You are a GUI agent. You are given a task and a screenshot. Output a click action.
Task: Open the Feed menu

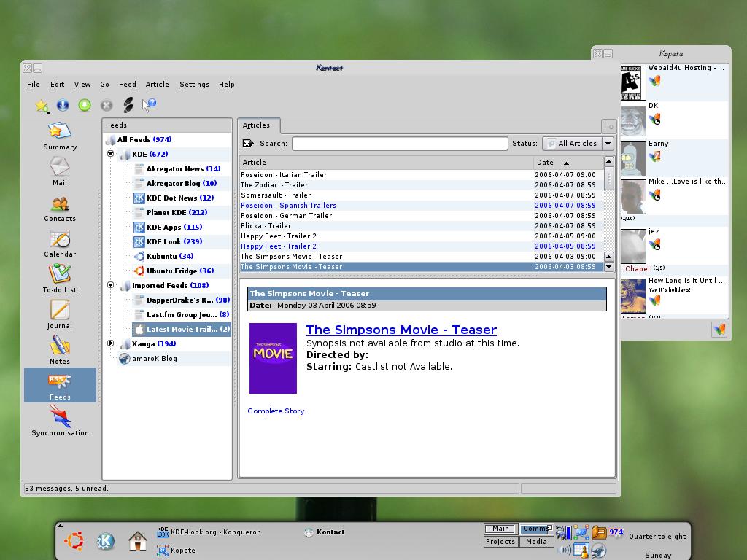coord(127,85)
